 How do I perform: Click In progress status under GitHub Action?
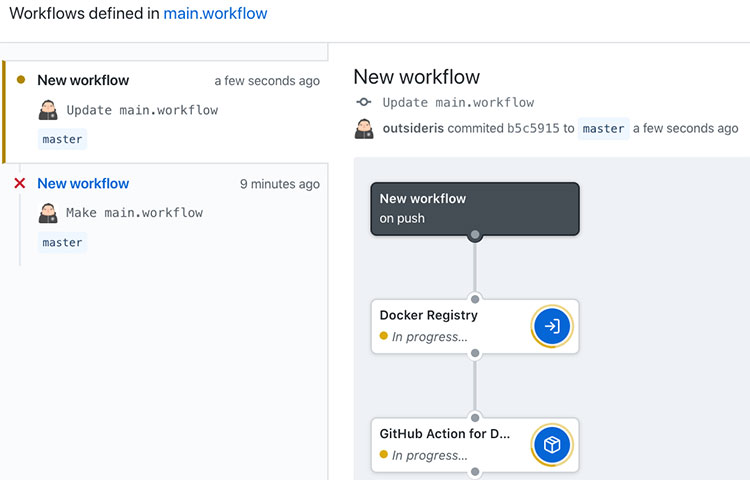click(x=430, y=456)
